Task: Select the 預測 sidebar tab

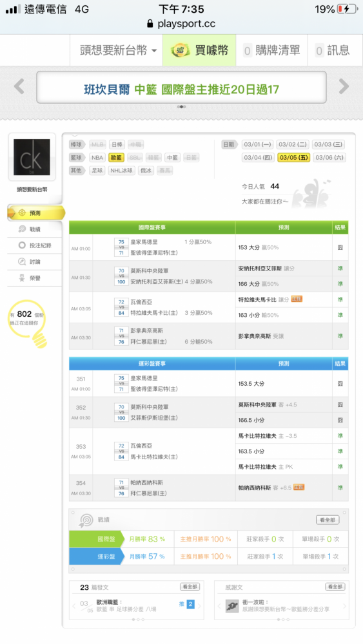Action: point(35,213)
